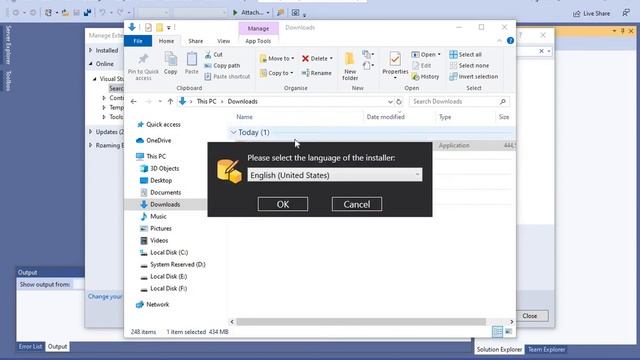Click the Back navigation arrow in Explorer
This screenshot has width=640, height=360.
pos(133,101)
